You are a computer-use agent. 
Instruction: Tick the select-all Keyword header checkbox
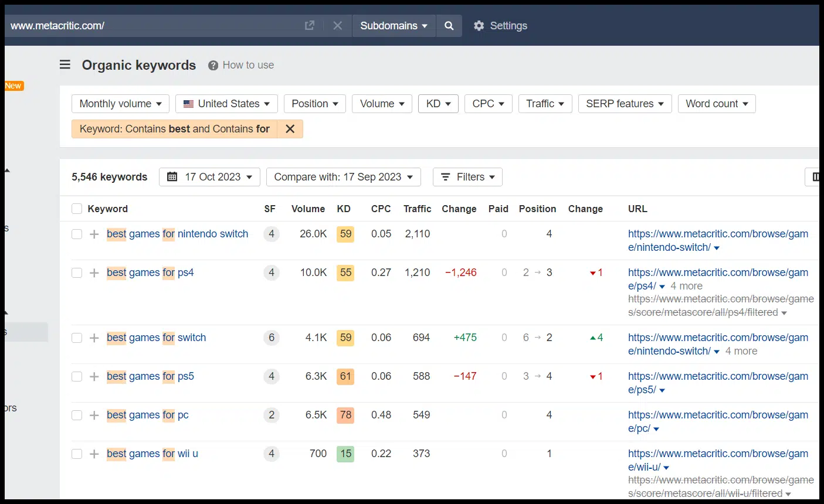coord(77,209)
